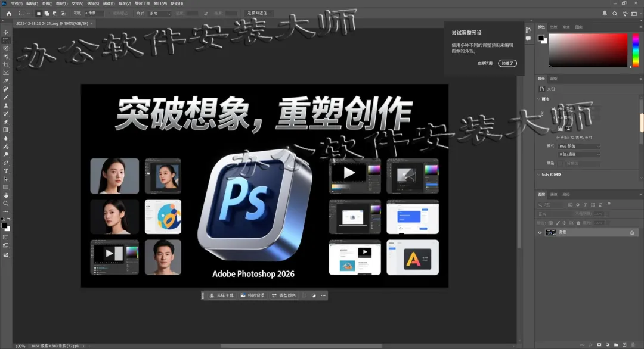Viewport: 644px width, 349px height.
Task: Open the RGB 颜色 mode dropdown
Action: [579, 146]
